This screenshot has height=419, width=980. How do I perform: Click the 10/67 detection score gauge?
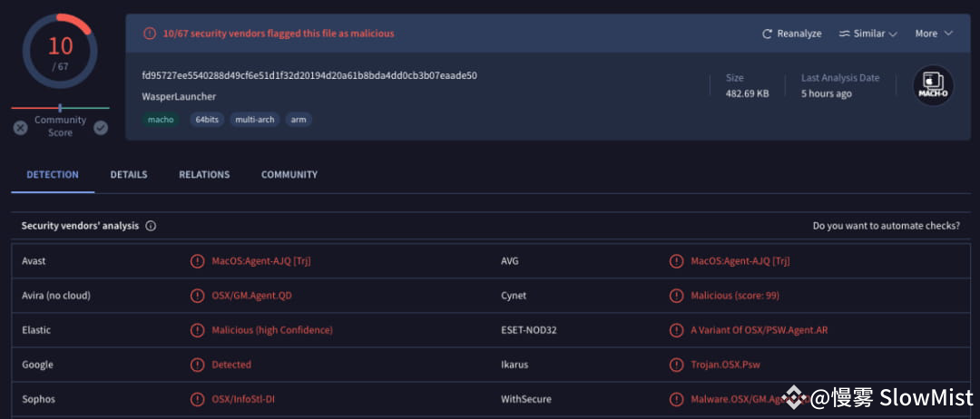[x=60, y=51]
